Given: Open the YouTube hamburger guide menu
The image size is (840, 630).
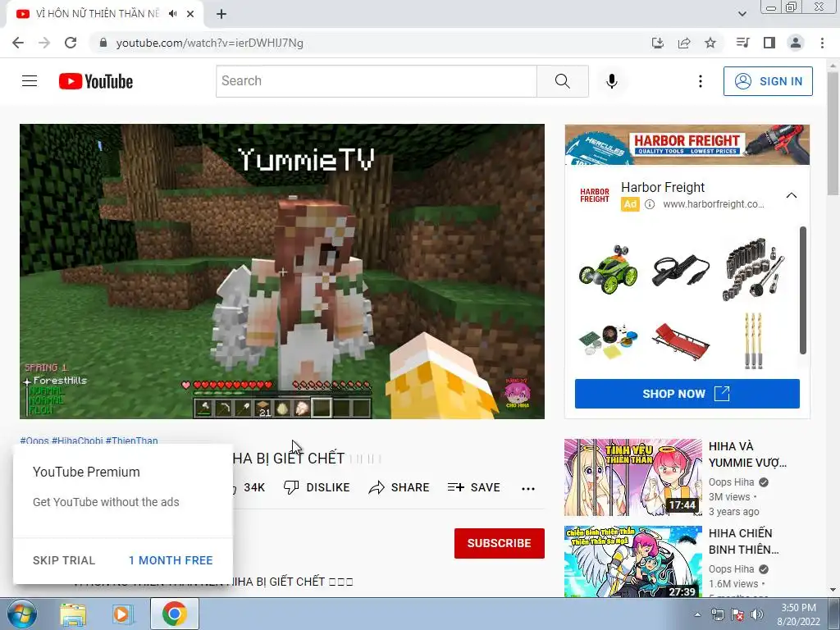Looking at the screenshot, I should [x=30, y=81].
